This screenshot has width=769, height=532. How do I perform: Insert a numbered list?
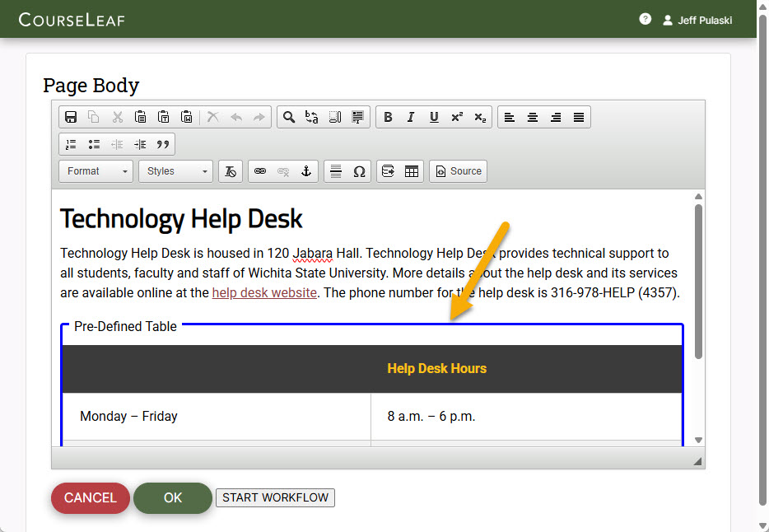click(71, 144)
